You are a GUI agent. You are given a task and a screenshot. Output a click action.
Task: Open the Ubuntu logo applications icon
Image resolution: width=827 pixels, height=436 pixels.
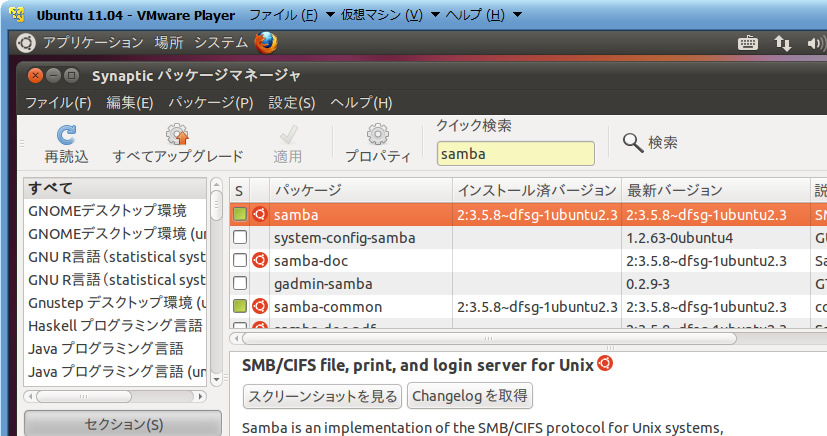[x=25, y=43]
